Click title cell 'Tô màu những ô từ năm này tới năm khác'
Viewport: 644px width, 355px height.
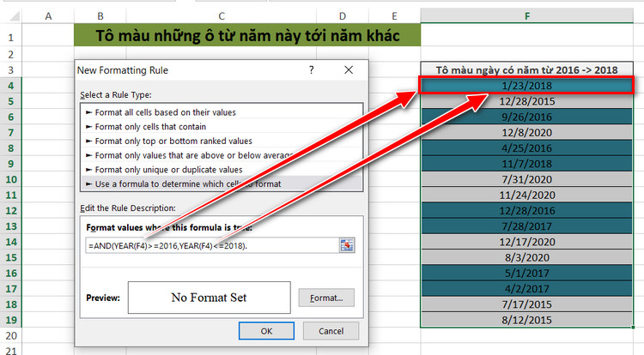(x=247, y=35)
